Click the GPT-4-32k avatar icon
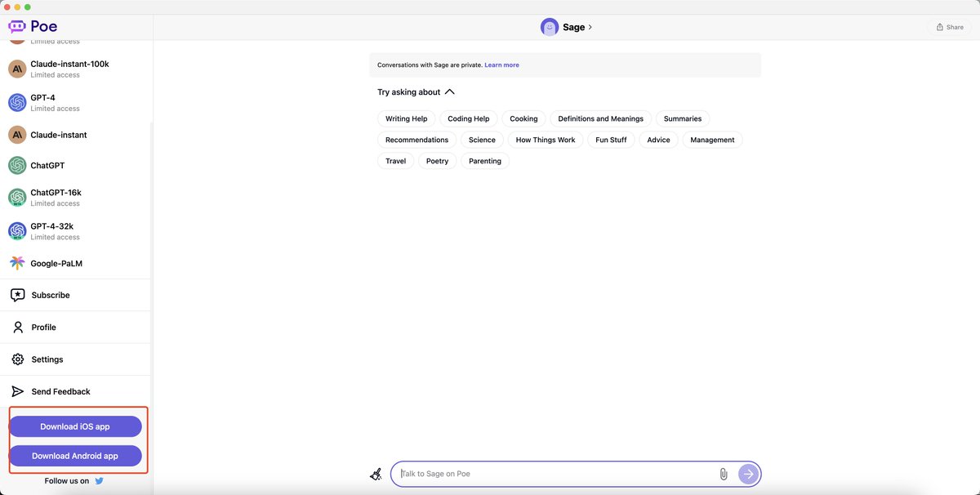Viewport: 980px width, 495px height. coord(17,231)
